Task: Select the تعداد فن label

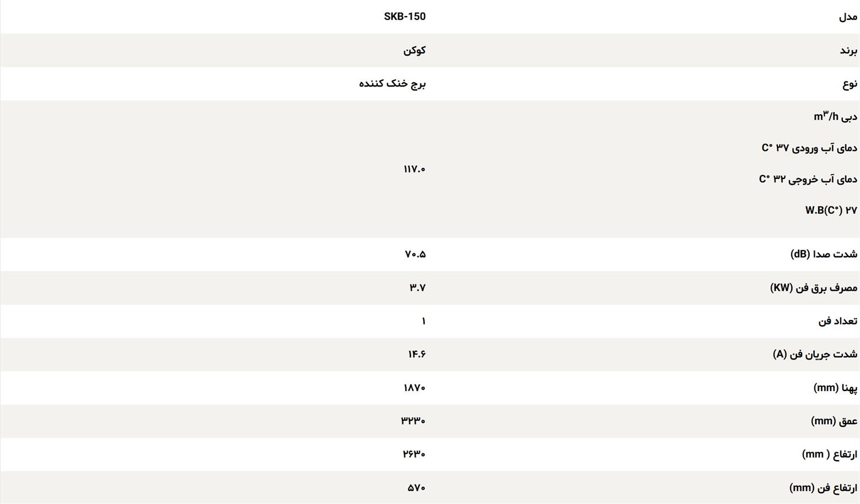Action: point(838,321)
